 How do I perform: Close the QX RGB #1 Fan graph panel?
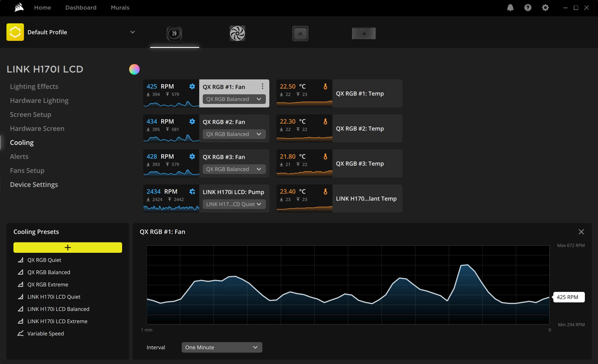tap(581, 232)
